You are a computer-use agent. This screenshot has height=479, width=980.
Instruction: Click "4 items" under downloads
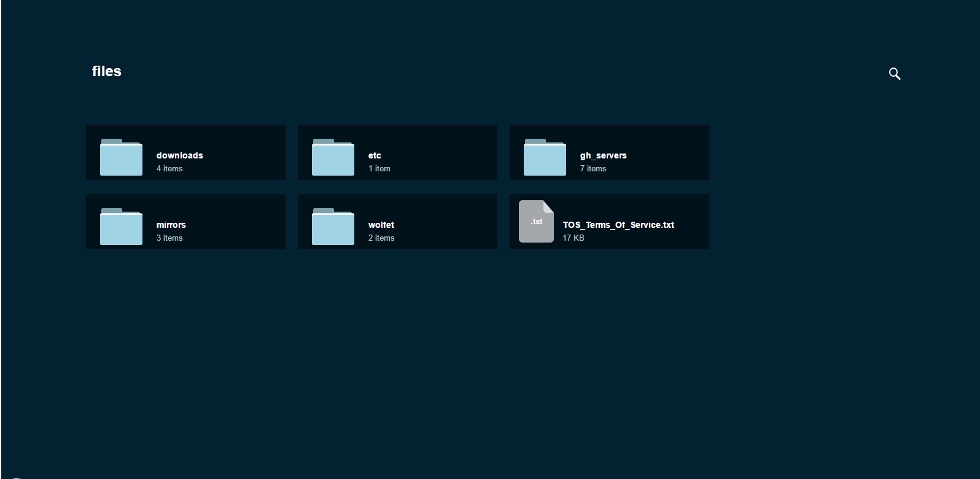pos(169,169)
